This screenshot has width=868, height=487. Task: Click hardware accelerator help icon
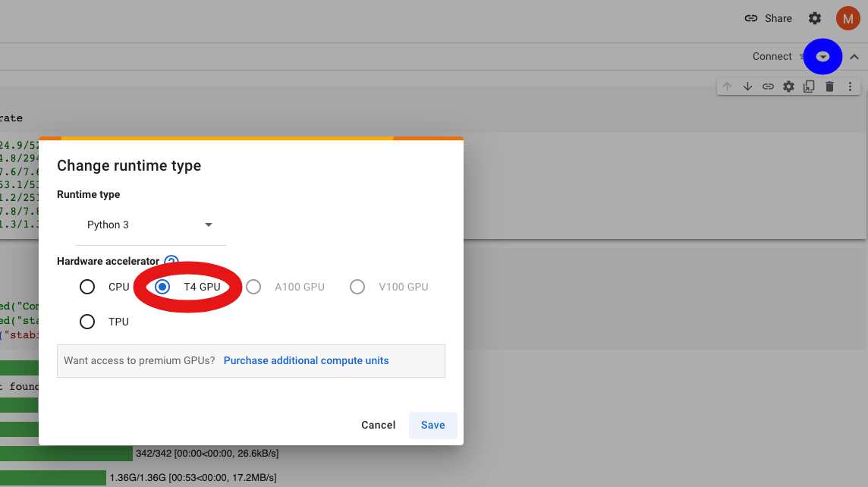[x=171, y=261]
